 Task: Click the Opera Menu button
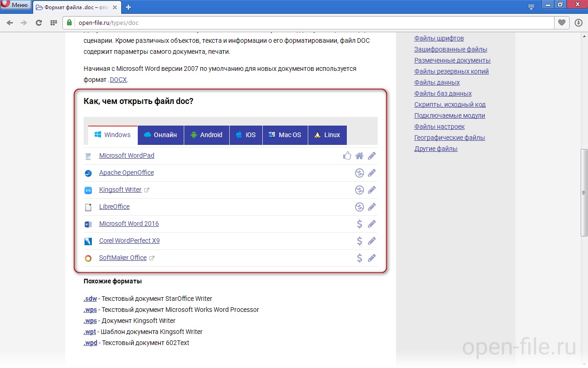(x=16, y=5)
